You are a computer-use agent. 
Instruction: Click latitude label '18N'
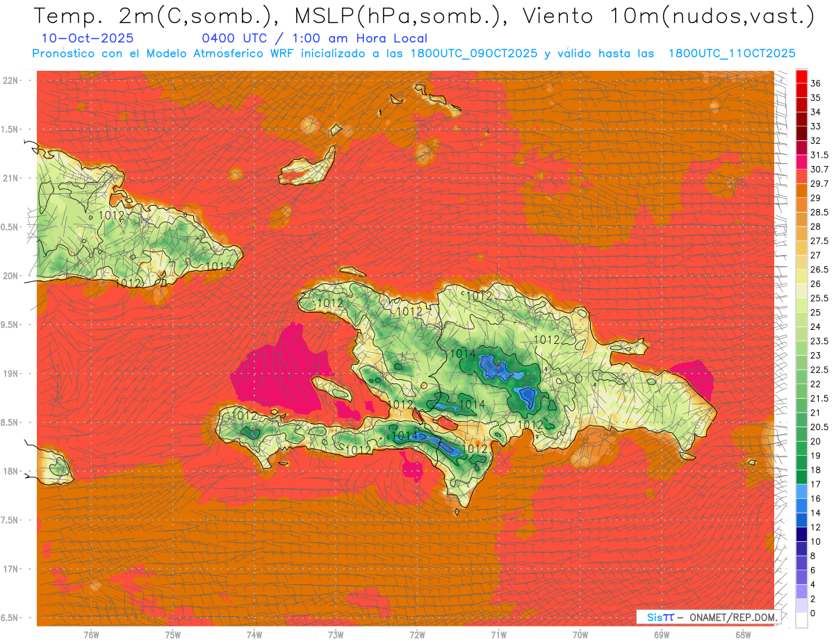pos(10,471)
